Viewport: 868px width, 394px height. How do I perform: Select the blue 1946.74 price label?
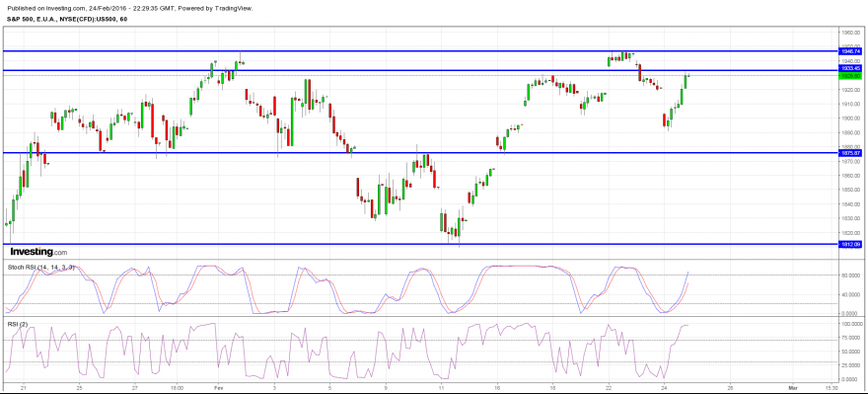pos(849,51)
